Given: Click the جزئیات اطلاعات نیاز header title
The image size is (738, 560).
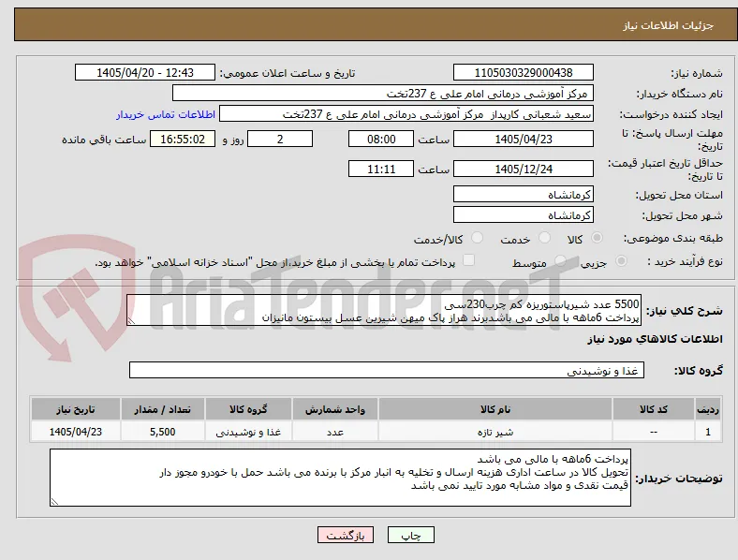Looking at the screenshot, I should coord(668,25).
